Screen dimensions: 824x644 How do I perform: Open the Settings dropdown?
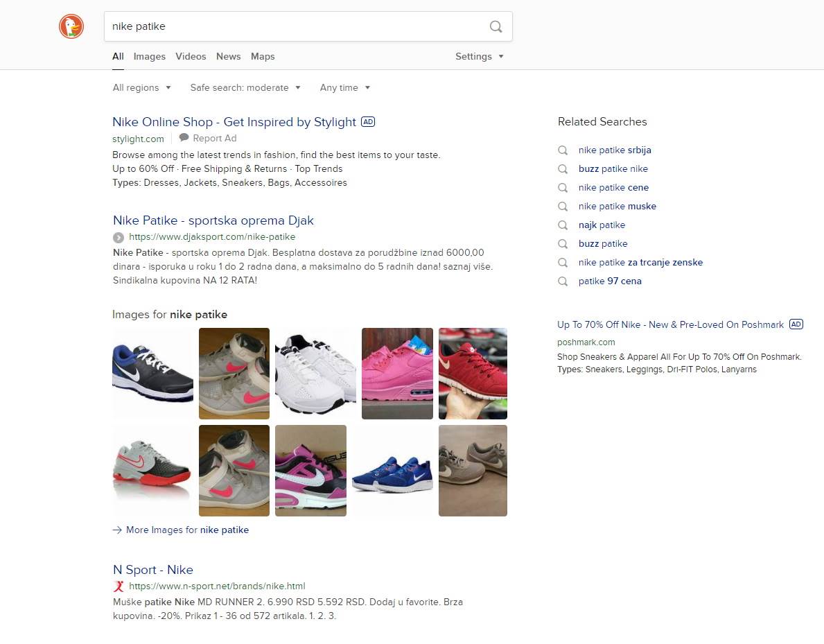tap(480, 56)
